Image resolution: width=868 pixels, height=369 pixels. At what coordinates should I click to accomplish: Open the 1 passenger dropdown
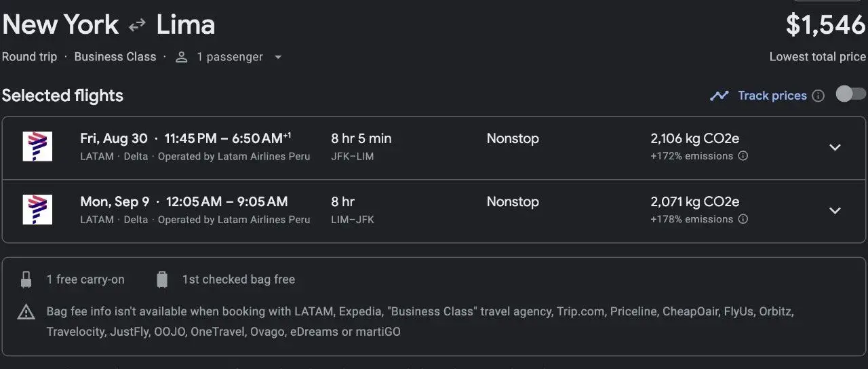coord(277,57)
